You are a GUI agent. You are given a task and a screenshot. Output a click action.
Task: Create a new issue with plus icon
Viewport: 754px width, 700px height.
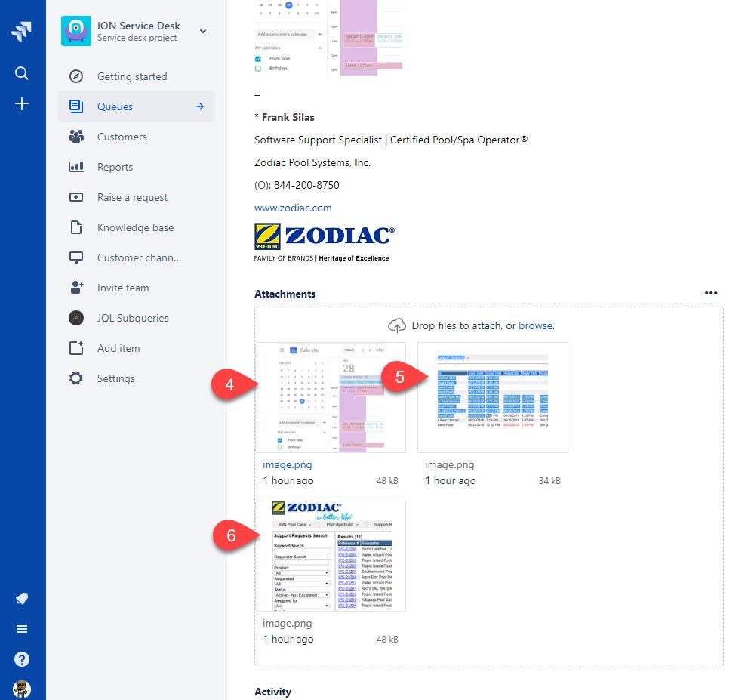(x=22, y=103)
